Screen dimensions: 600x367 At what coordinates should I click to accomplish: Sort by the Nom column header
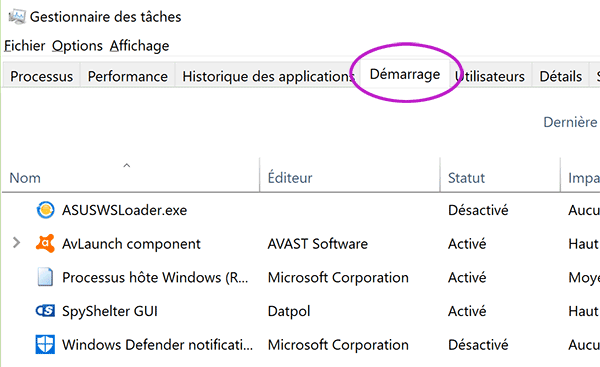tap(131, 175)
